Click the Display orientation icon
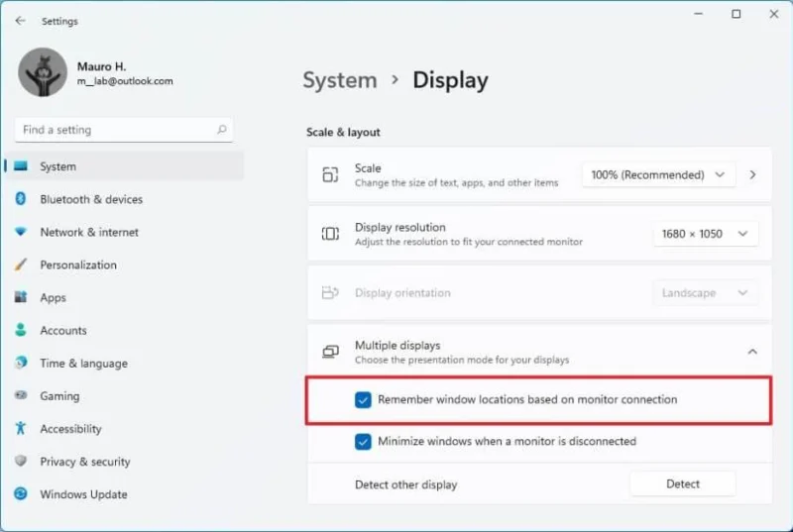The height and width of the screenshot is (532, 793). [330, 292]
